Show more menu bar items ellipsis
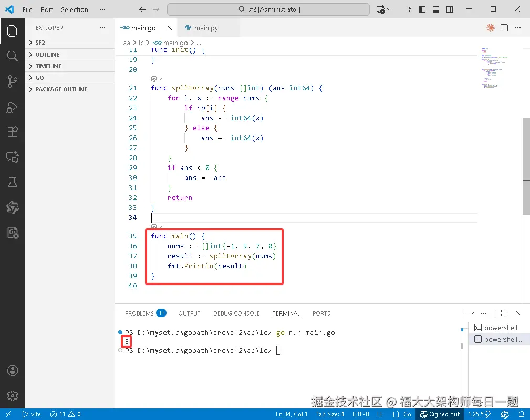530x420 pixels. pyautogui.click(x=102, y=9)
